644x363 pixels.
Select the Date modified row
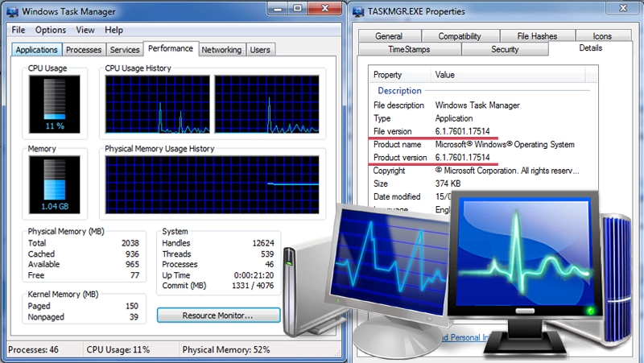coord(411,196)
